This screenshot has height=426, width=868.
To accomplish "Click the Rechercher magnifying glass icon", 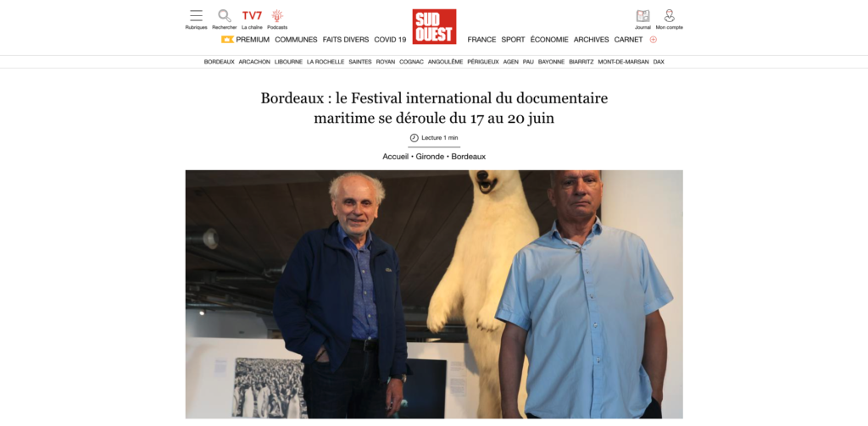I will click(x=224, y=15).
